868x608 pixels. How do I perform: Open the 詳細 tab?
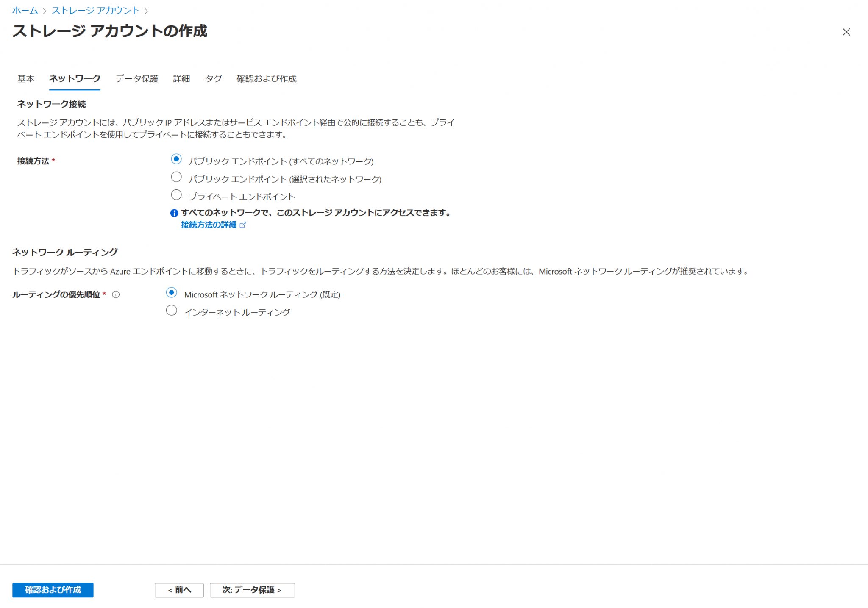(181, 79)
